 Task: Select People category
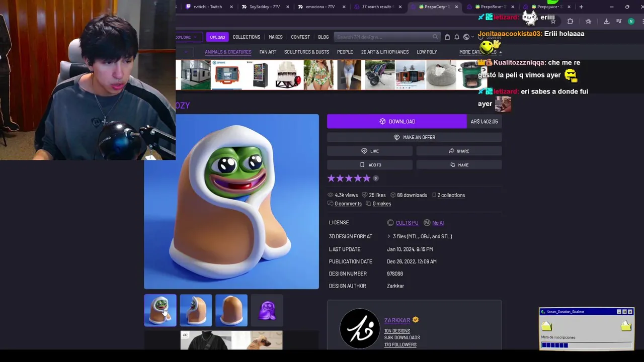(x=345, y=52)
